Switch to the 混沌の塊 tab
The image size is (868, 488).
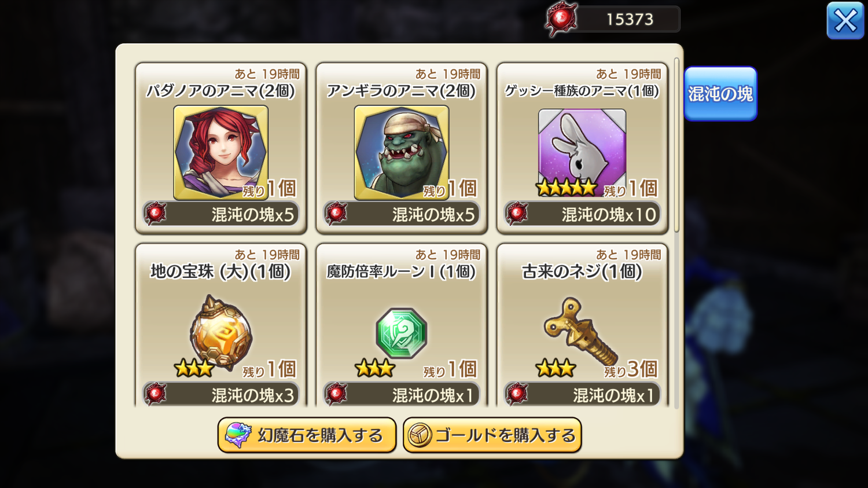720,94
